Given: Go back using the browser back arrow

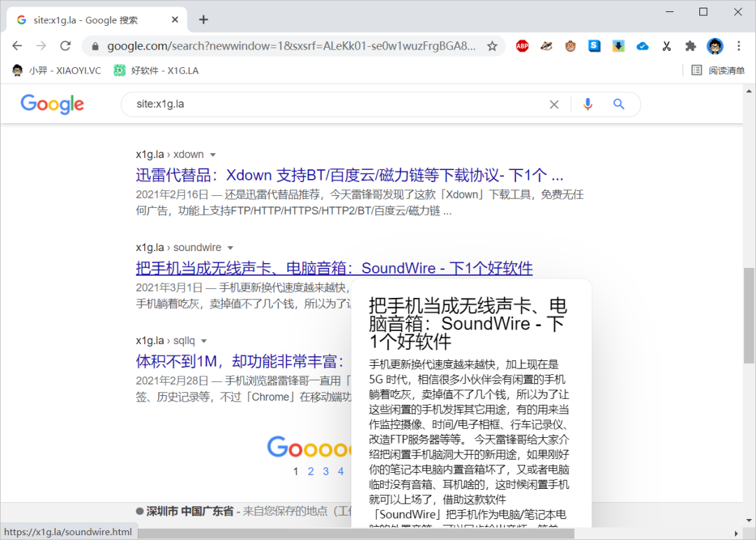Looking at the screenshot, I should coord(17,45).
